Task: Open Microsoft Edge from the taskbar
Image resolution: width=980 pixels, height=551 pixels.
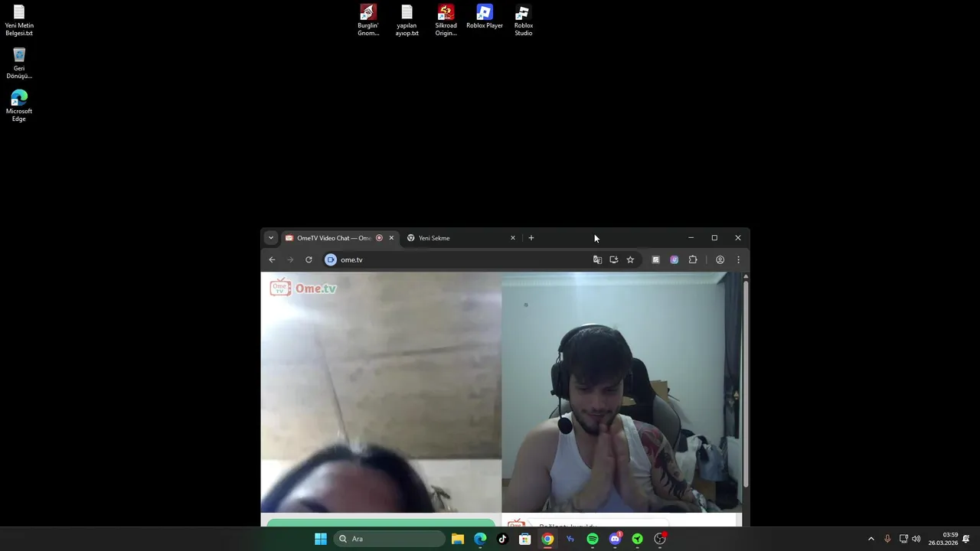Action: pyautogui.click(x=480, y=539)
